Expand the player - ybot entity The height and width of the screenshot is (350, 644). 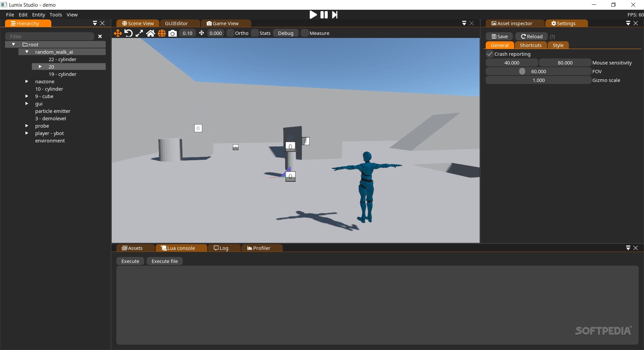coord(27,133)
